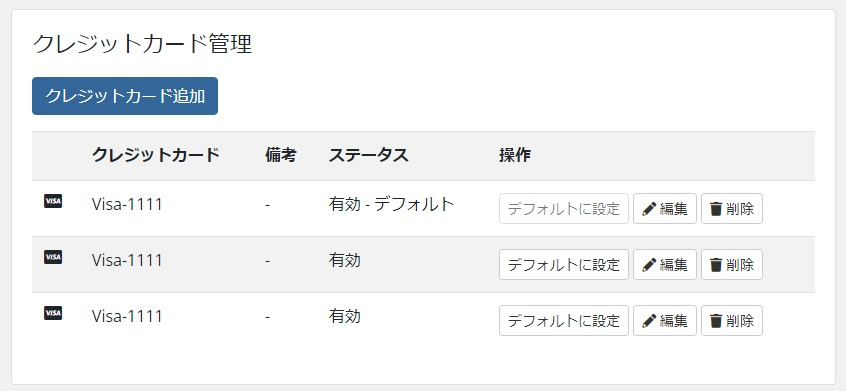Click the 操作 column header
The image size is (846, 391).
point(515,155)
